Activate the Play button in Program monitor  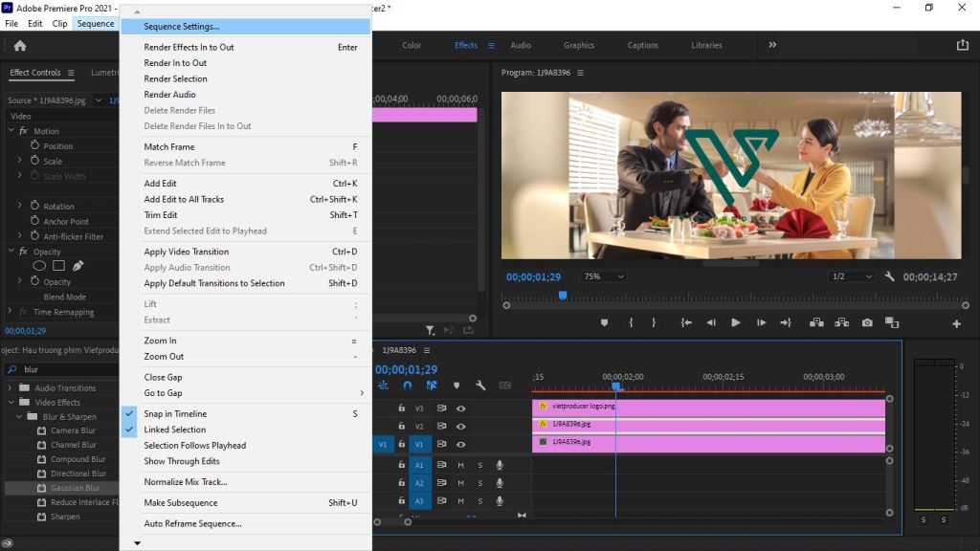[x=735, y=322]
